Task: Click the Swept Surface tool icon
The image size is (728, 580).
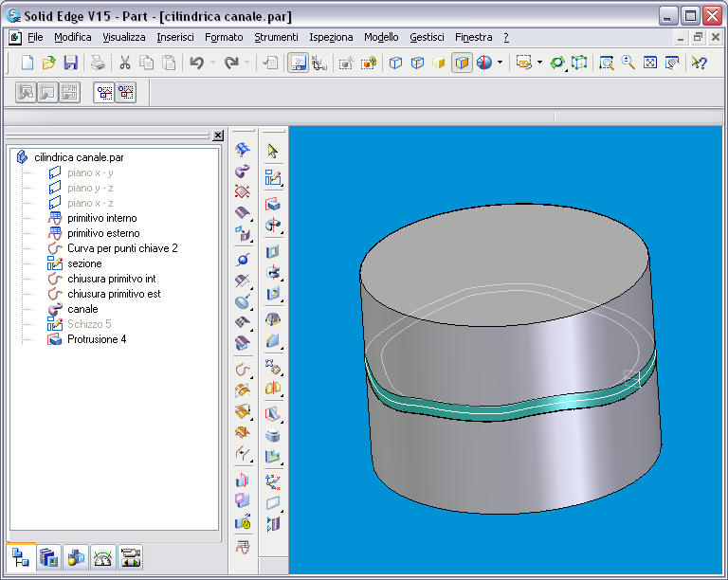Action: point(243,171)
